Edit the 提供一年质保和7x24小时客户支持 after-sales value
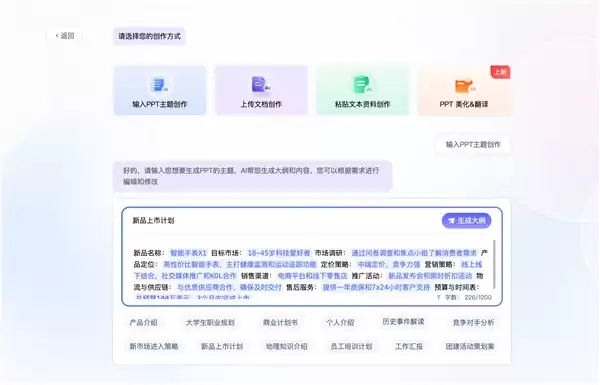 (376, 287)
